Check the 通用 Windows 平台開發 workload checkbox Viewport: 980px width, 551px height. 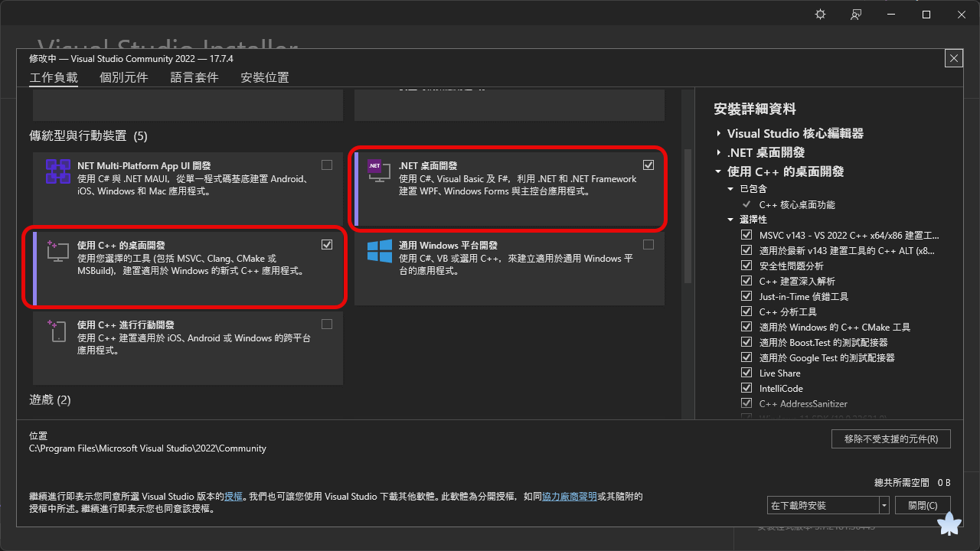pyautogui.click(x=648, y=245)
